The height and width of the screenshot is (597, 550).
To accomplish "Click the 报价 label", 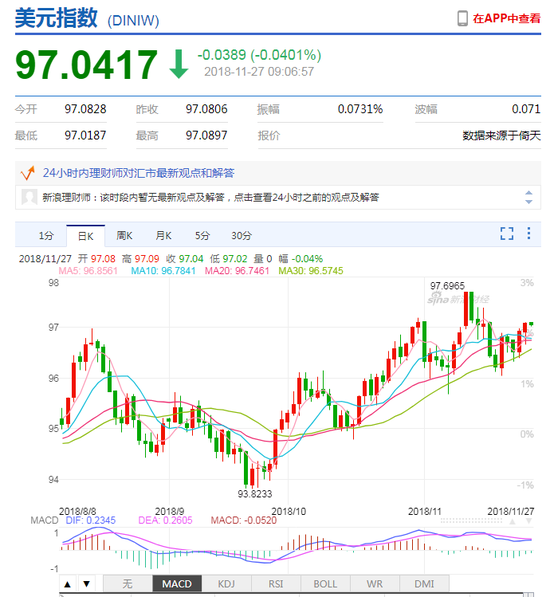I will coord(269,136).
